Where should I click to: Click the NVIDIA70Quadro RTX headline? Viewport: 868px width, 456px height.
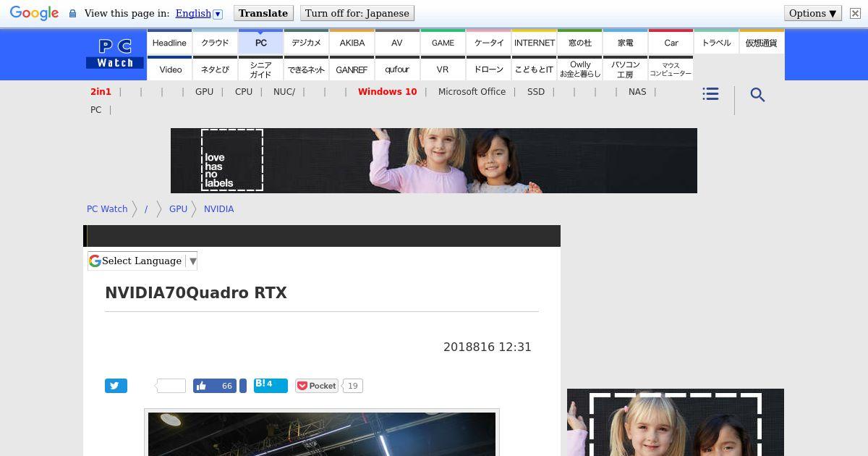tap(196, 292)
